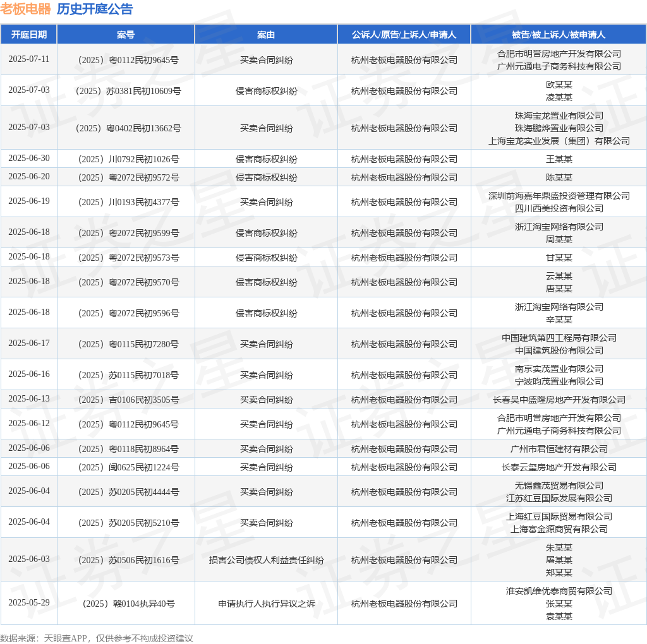Screen dimensions: 647x644
Task: Click defendant 四川西美投资有限公司
Action: [x=559, y=208]
